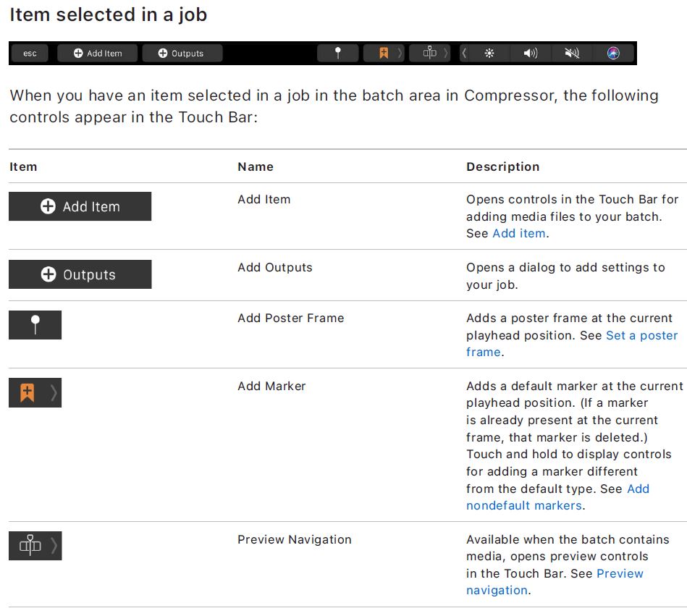This screenshot has height=616, width=687.
Task: Tap the orange Add Marker icon in Touch Bar
Action: tap(384, 53)
